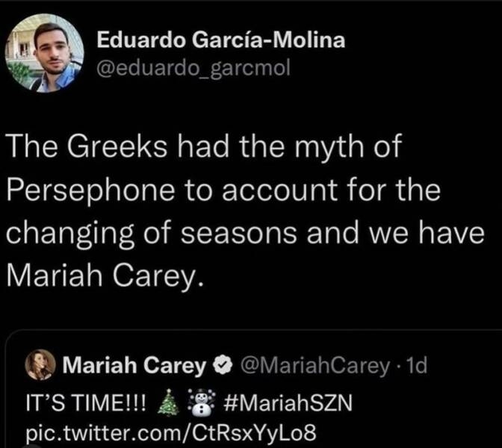Open the @eduardo_garcmol handle
Image resolution: width=502 pixels, height=448 pixels.
point(192,69)
